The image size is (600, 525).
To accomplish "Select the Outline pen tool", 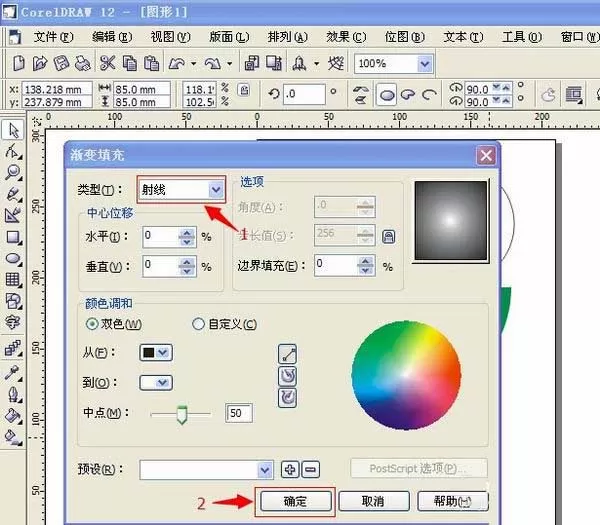I will coord(13,394).
